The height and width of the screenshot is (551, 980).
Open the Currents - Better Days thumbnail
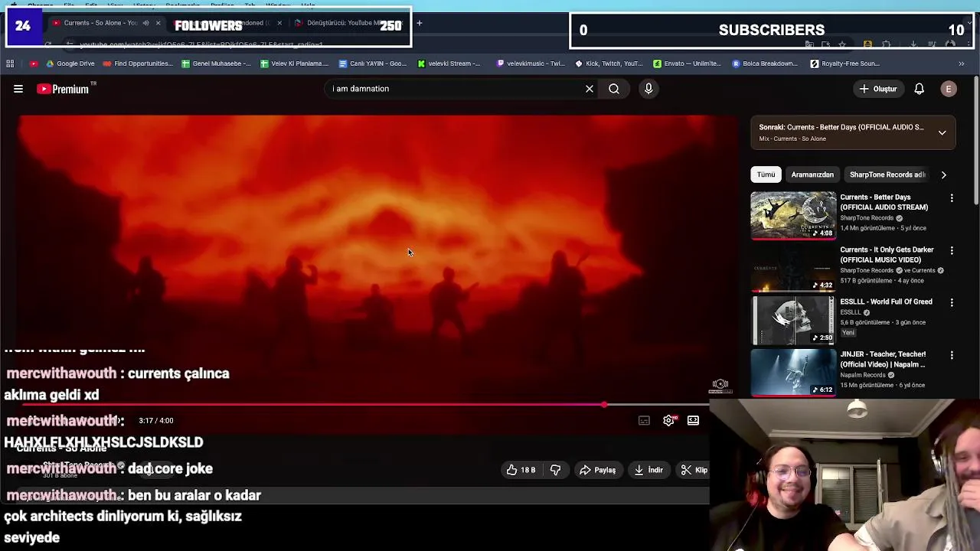tap(793, 215)
